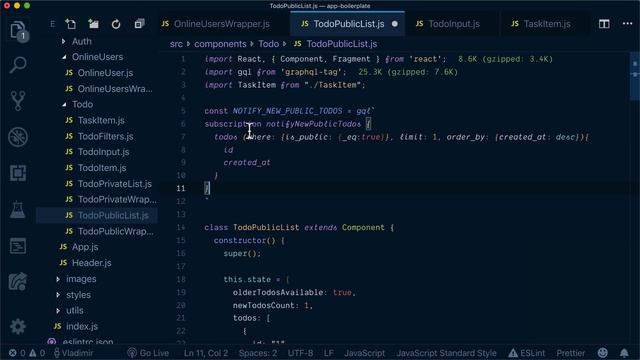Open TodoInput.js in the explorer tree
This screenshot has height=360, width=640.
click(103, 152)
